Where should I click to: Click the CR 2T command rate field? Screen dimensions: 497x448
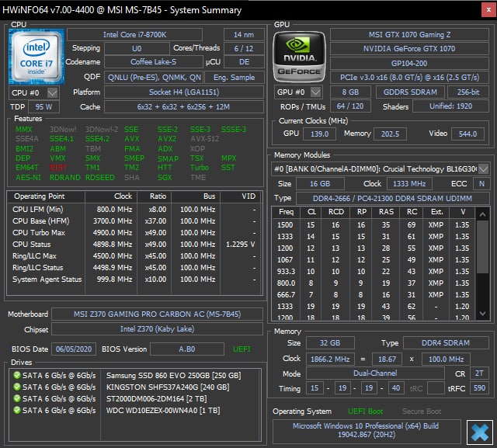pos(479,373)
